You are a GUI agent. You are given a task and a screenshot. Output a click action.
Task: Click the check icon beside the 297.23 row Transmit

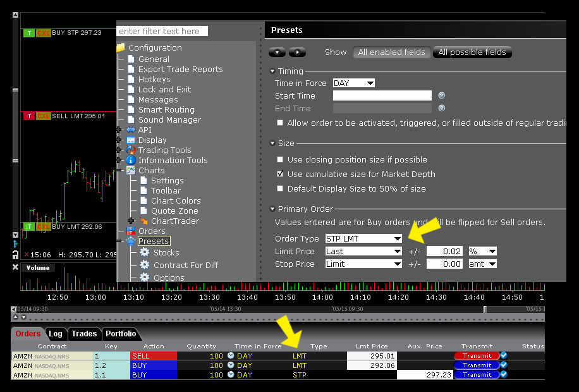(503, 374)
